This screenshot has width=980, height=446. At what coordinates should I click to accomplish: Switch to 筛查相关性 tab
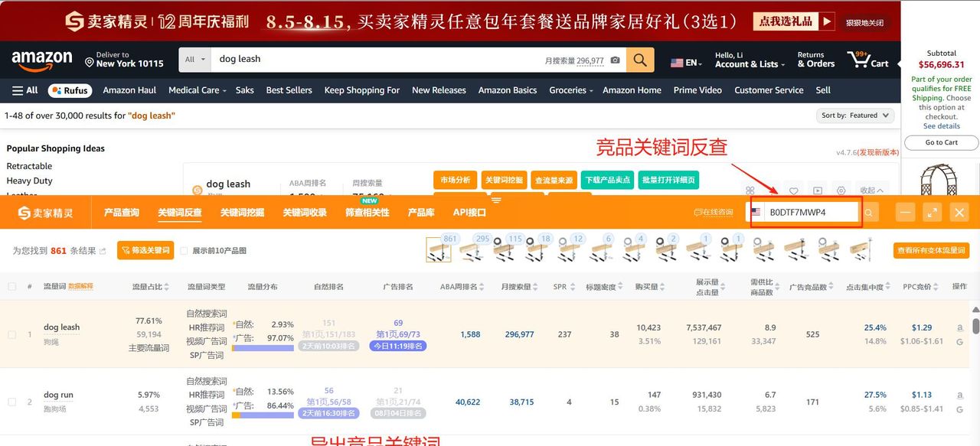(x=367, y=213)
